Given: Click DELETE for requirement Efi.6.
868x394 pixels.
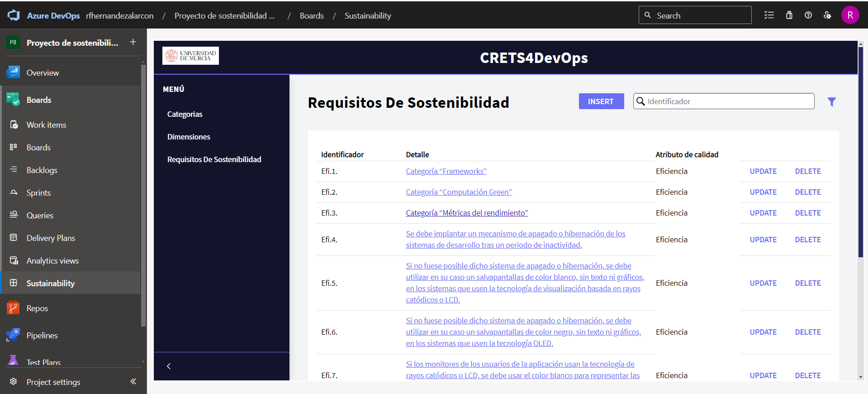Looking at the screenshot, I should 808,332.
